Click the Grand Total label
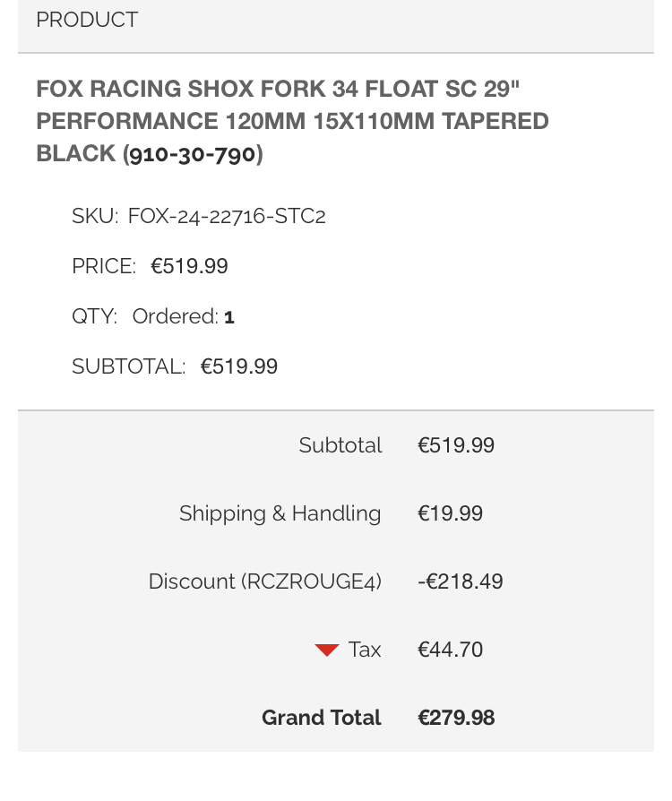Screen dimensions: 672x801 (321, 718)
